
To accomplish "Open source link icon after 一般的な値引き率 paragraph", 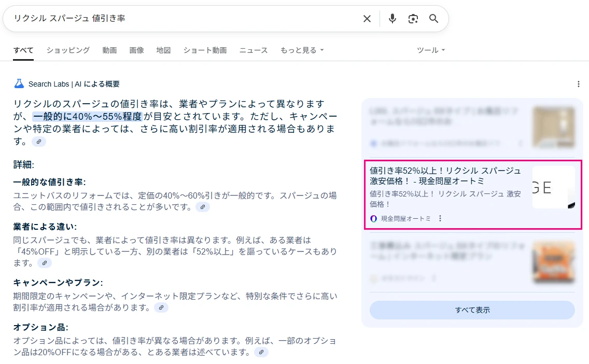I will [202, 207].
